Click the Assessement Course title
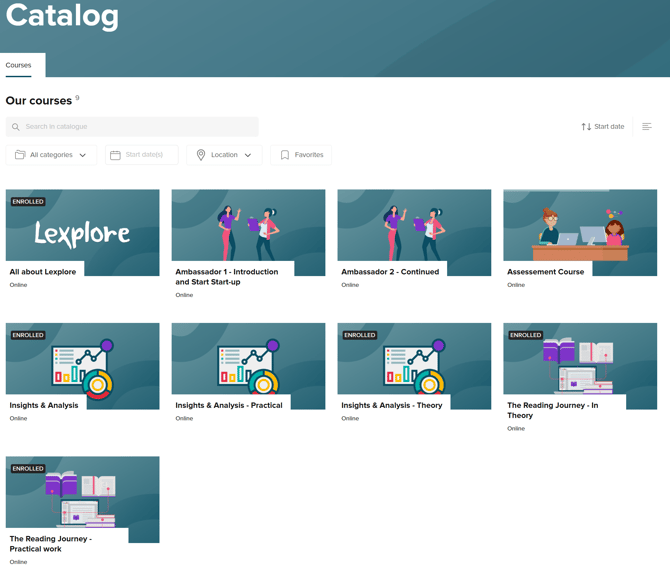670x569 pixels. pos(545,272)
